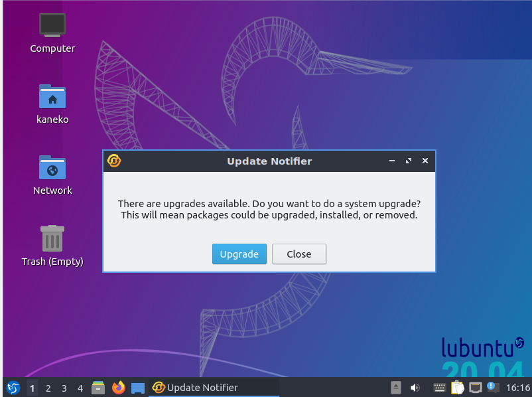The image size is (532, 397).
Task: Click the upgrades available message text
Action: tap(269, 209)
